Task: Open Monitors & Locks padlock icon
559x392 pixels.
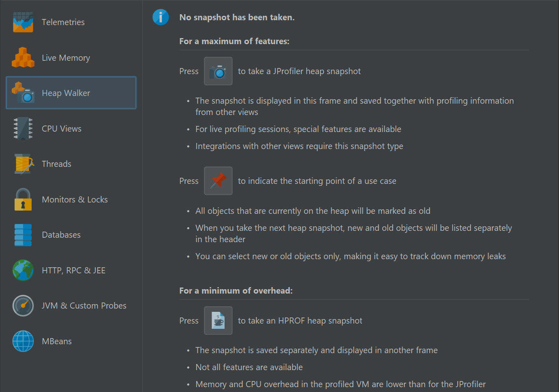Action: 23,199
